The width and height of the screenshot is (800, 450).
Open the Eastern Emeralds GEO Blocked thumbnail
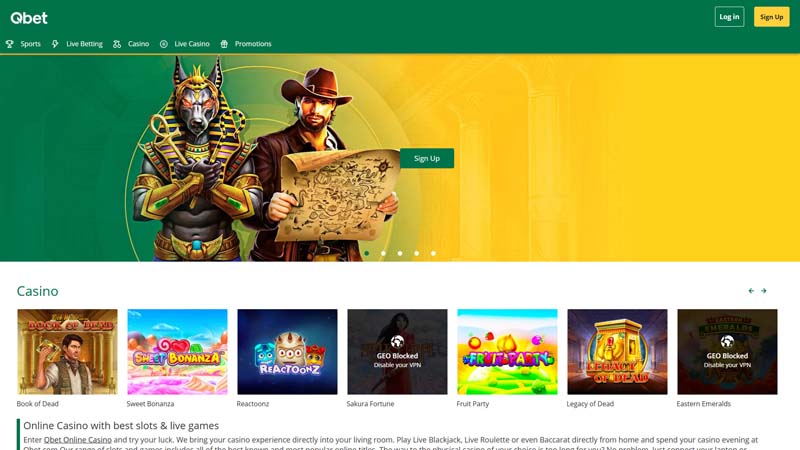coord(728,352)
